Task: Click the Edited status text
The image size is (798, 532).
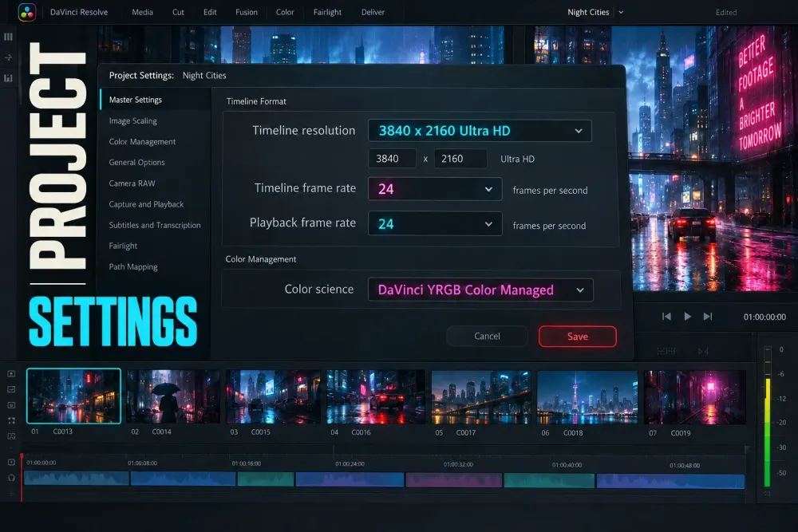Action: (x=726, y=13)
